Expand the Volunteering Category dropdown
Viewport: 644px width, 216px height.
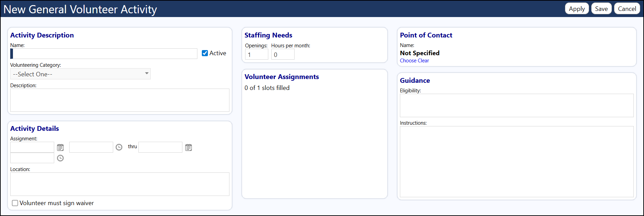coord(80,74)
